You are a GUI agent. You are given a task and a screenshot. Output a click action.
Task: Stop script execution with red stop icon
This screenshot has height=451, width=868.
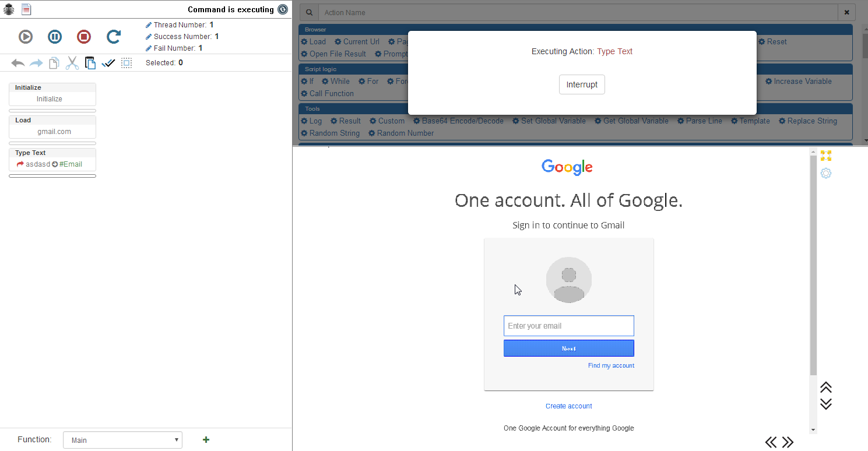[x=84, y=37]
